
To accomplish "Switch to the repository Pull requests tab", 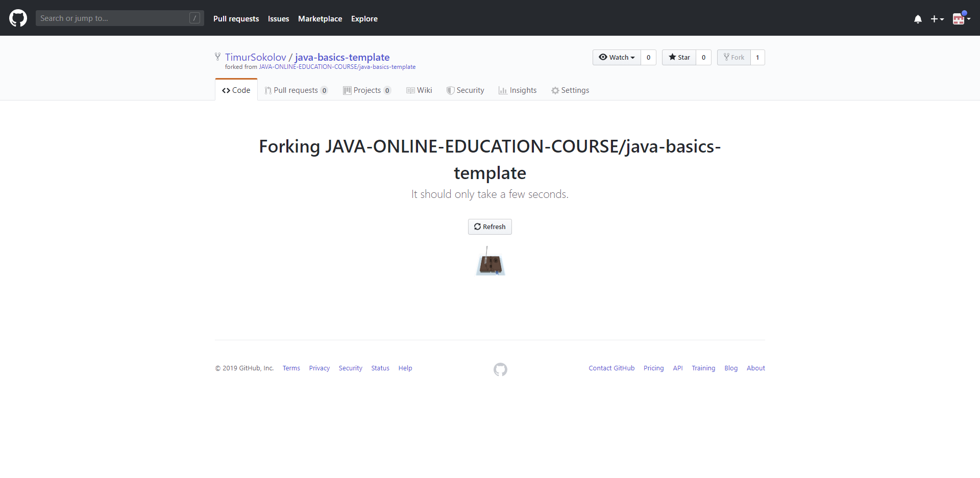I will coord(296,90).
